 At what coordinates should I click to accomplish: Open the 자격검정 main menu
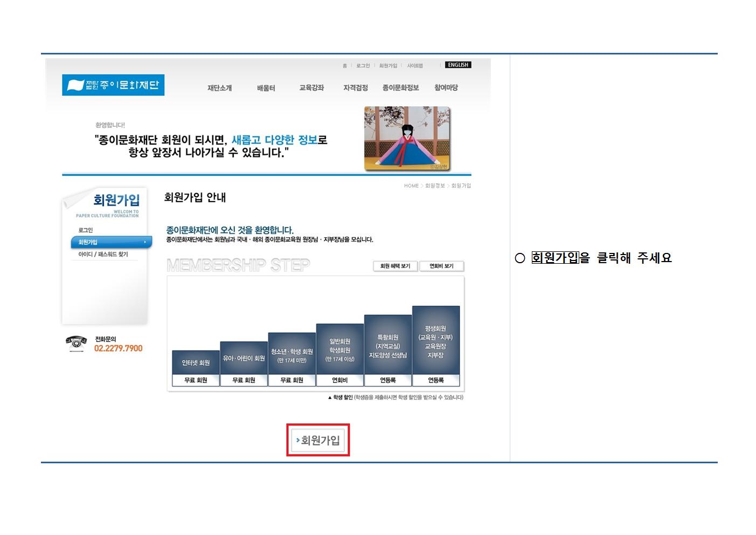click(x=356, y=88)
